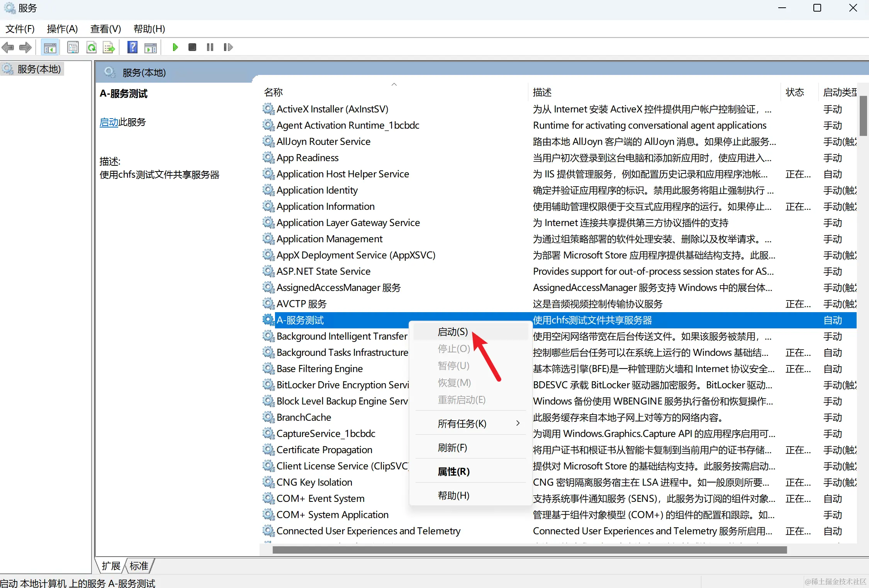
Task: Click the 启动 link for this service
Action: point(109,122)
